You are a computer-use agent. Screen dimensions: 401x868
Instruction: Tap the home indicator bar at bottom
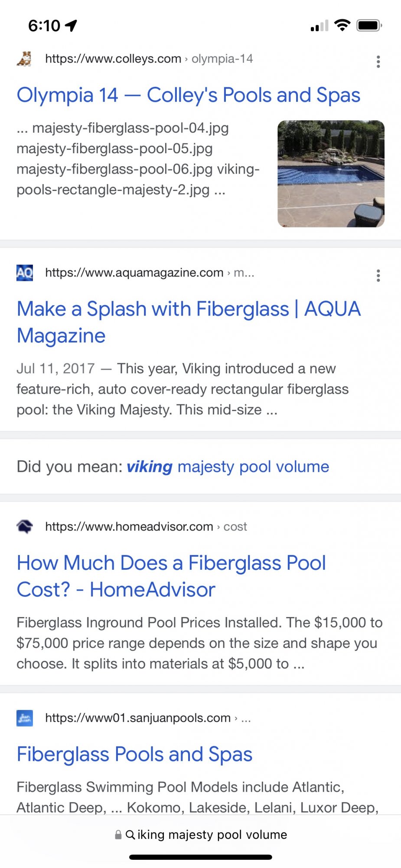[x=201, y=857]
